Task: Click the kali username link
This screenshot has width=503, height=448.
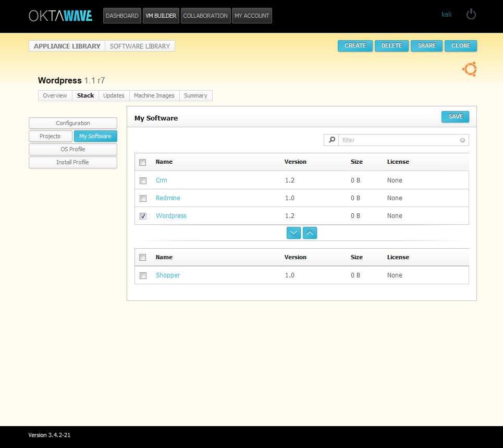Action: point(446,15)
